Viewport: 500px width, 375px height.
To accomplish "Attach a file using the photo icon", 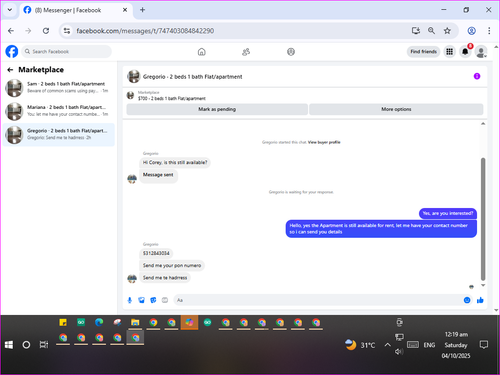I will [141, 300].
